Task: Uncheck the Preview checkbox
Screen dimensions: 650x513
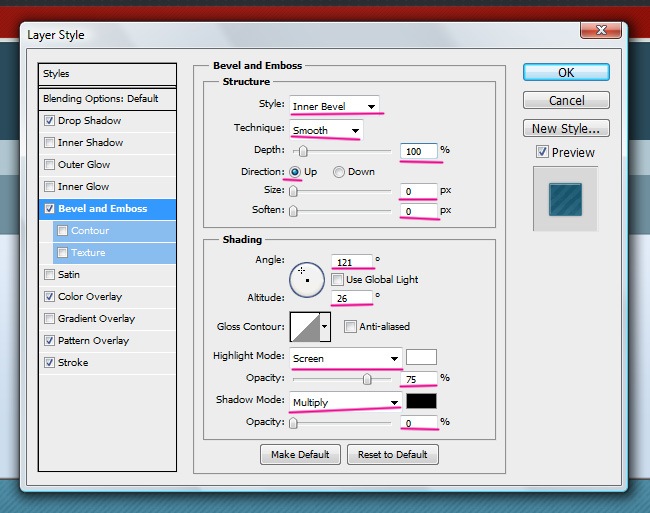Action: pyautogui.click(x=542, y=153)
